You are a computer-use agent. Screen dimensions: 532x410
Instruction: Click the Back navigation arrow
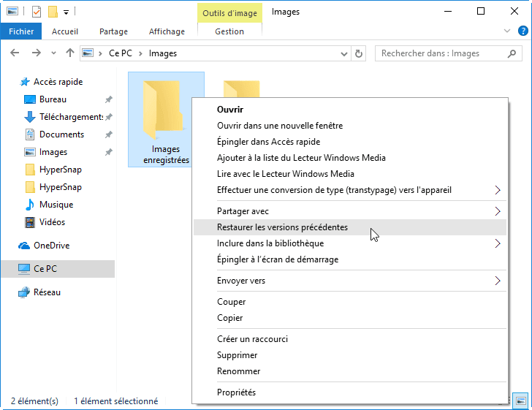15,53
